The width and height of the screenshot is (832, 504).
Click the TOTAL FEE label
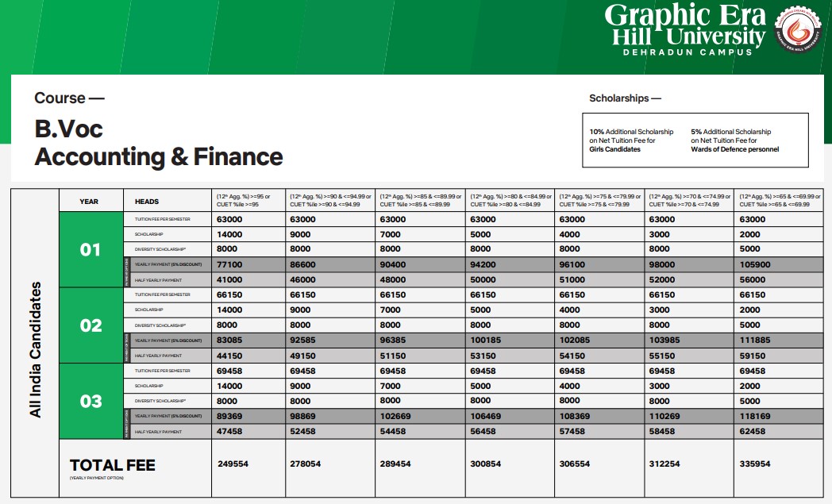[113, 465]
